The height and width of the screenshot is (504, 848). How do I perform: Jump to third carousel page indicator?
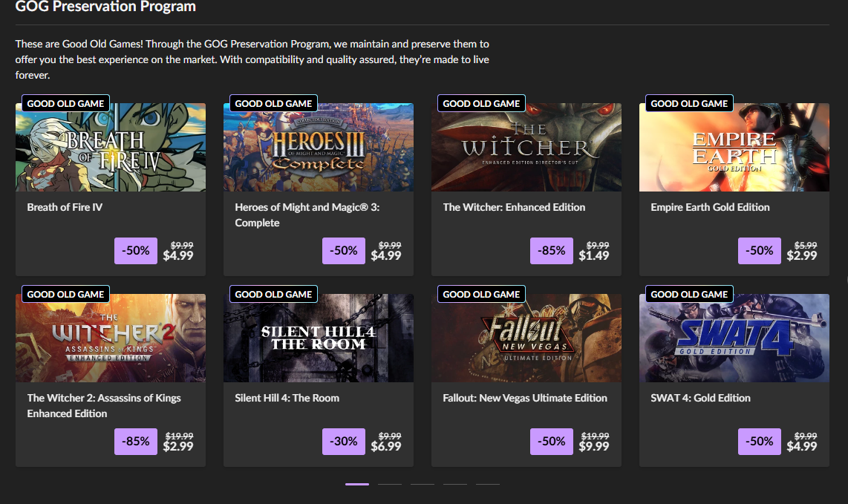pos(423,484)
